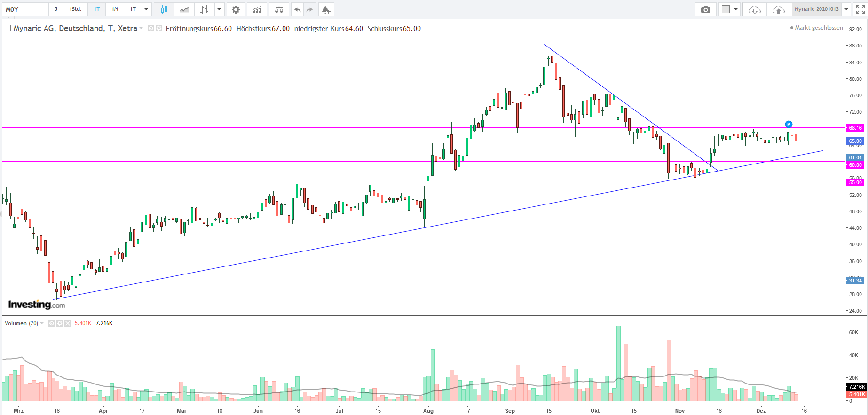Click the compare symbols scale icon
Screen dimensions: 868x415
279,9
